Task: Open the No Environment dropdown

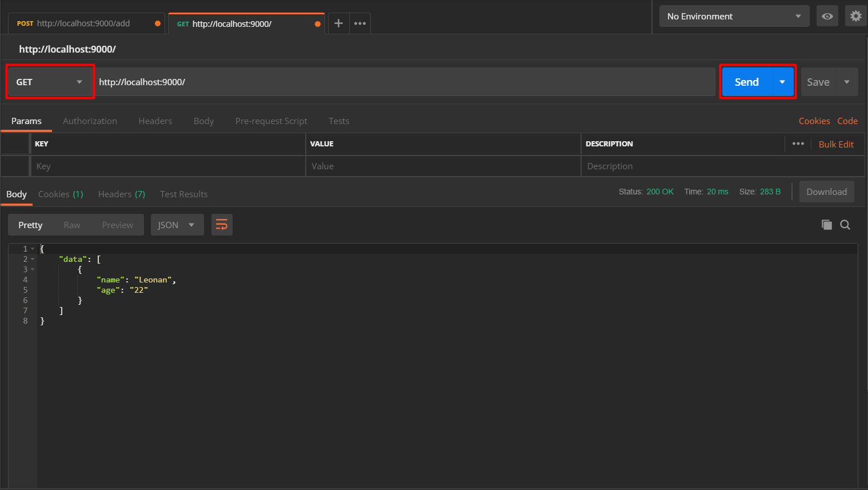Action: pyautogui.click(x=734, y=15)
